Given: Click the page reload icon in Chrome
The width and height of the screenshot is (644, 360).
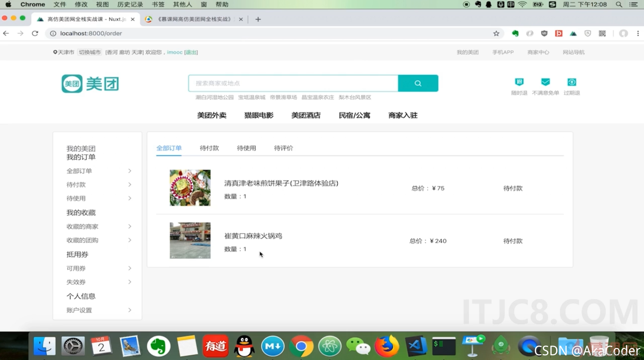Looking at the screenshot, I should (x=35, y=34).
